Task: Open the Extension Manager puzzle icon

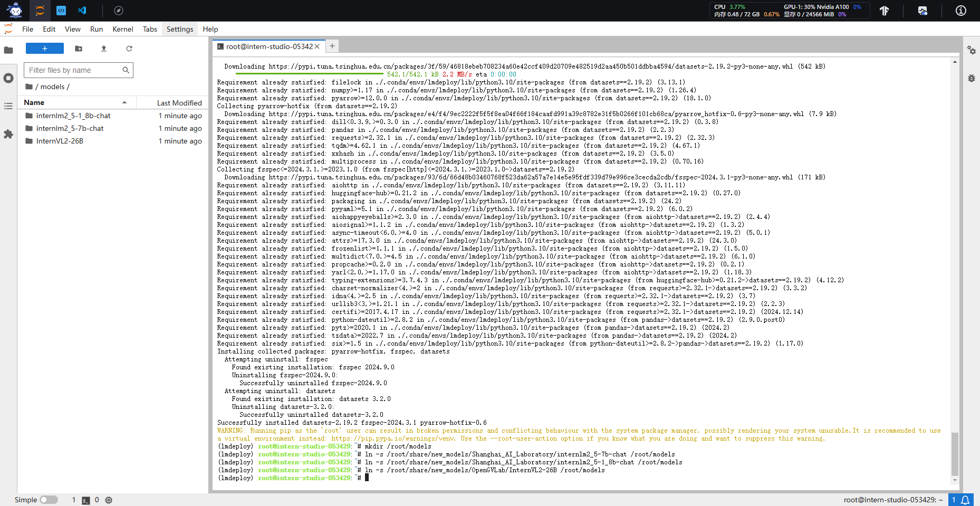Action: coord(8,134)
